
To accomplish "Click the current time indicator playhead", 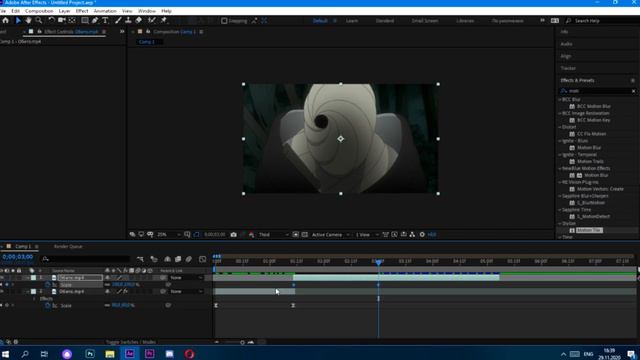I will point(378,262).
